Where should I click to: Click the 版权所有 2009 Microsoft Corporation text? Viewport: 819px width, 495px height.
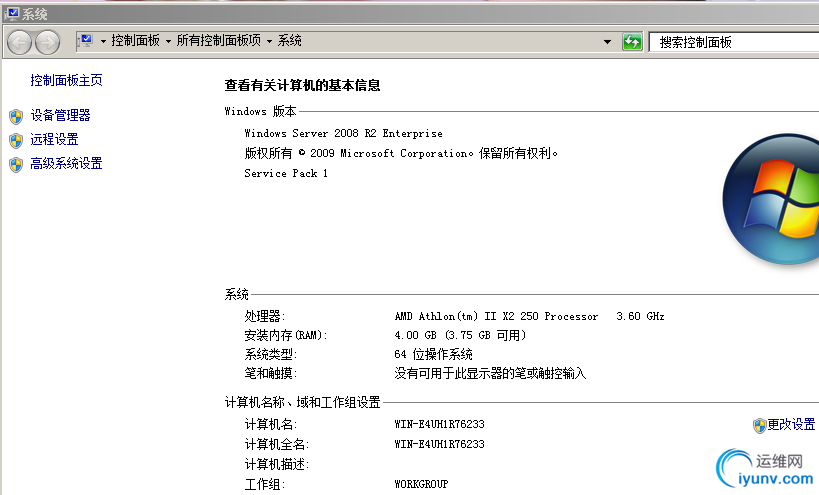401,153
